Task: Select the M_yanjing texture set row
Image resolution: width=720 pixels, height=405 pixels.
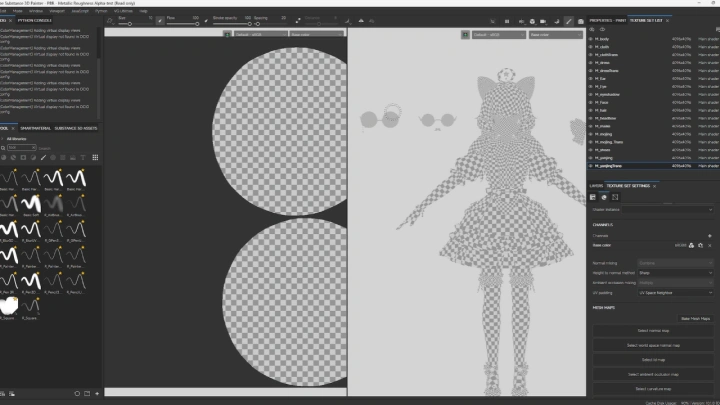Action: point(653,158)
